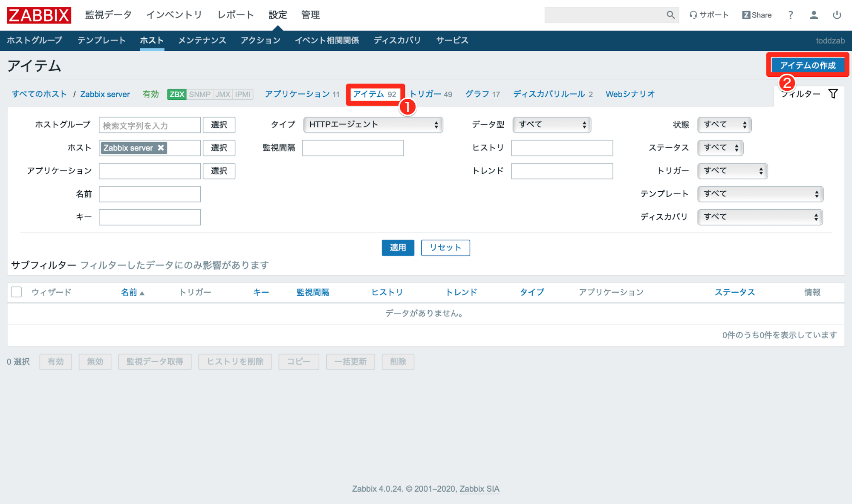
Task: Open the データ型 dropdown
Action: click(x=552, y=125)
